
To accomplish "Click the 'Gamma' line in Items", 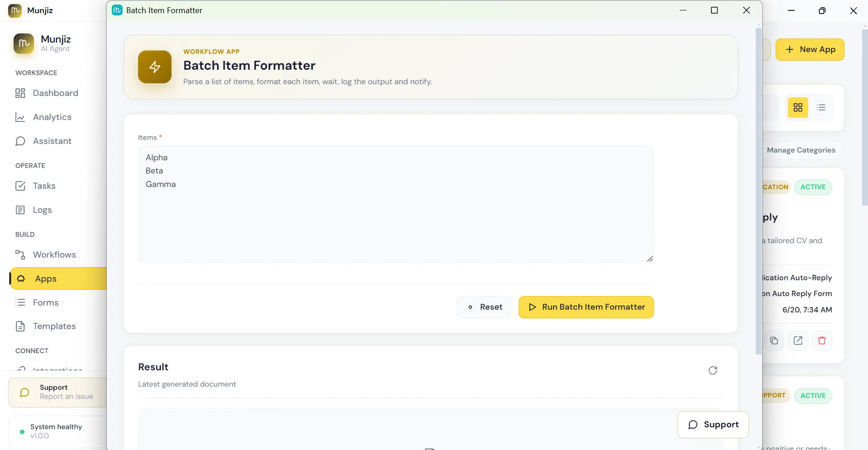I will point(161,184).
